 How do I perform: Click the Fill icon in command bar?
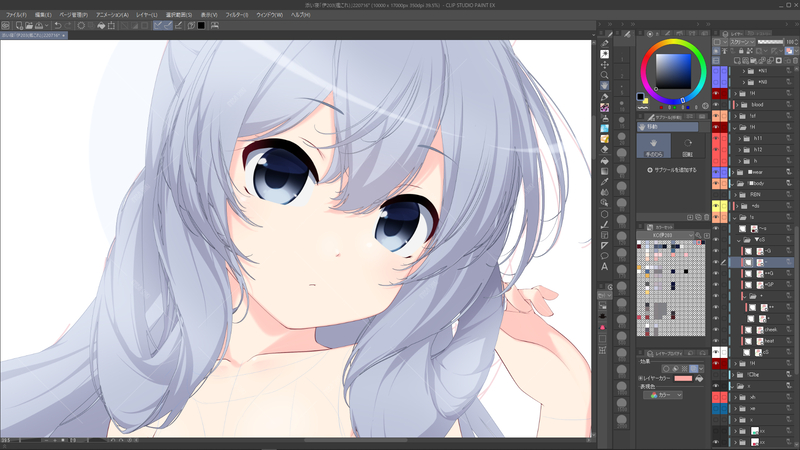[x=101, y=25]
